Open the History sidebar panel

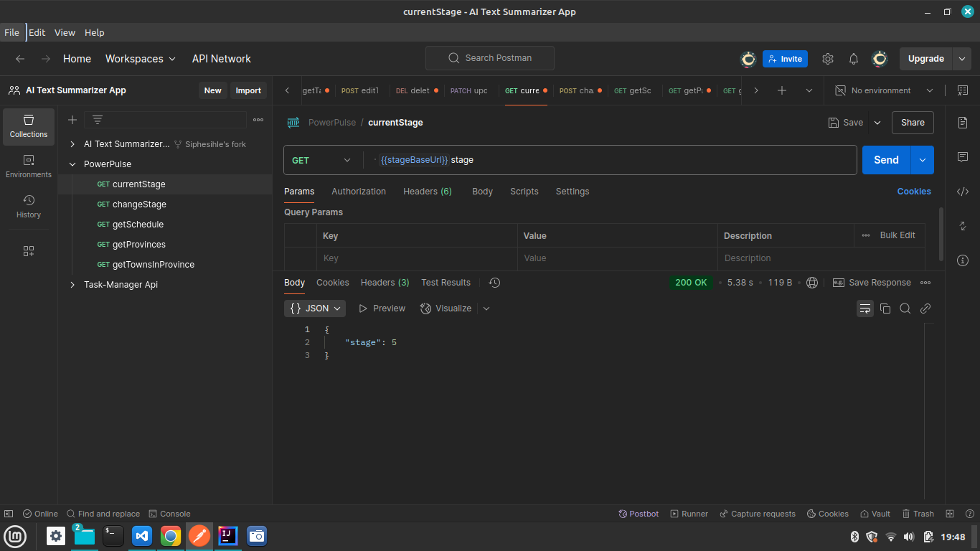29,207
